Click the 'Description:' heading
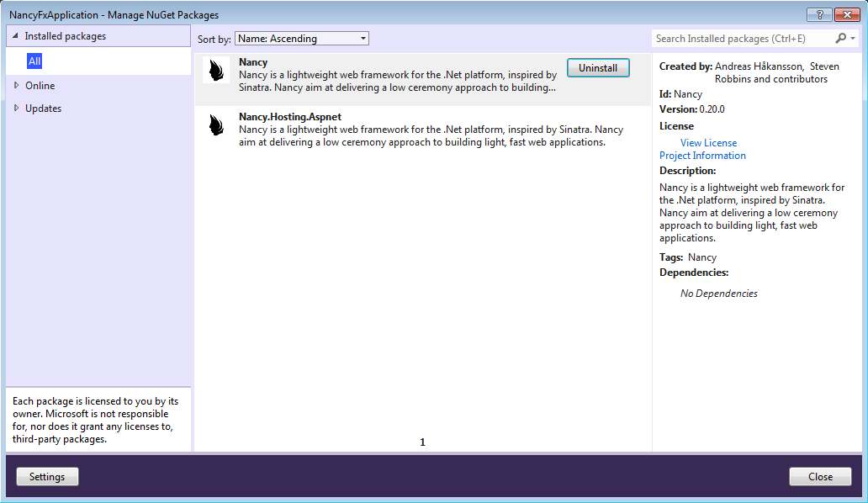868x503 pixels. point(687,171)
